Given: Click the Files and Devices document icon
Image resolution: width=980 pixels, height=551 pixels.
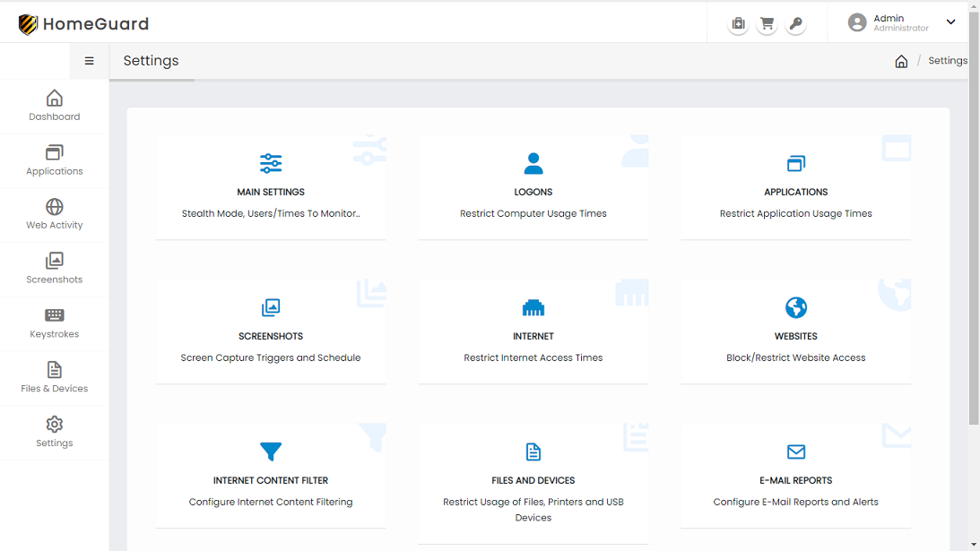Looking at the screenshot, I should pos(533,452).
